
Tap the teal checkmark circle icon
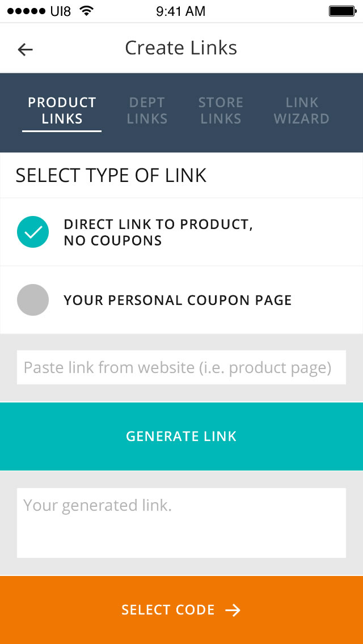pyautogui.click(x=32, y=232)
